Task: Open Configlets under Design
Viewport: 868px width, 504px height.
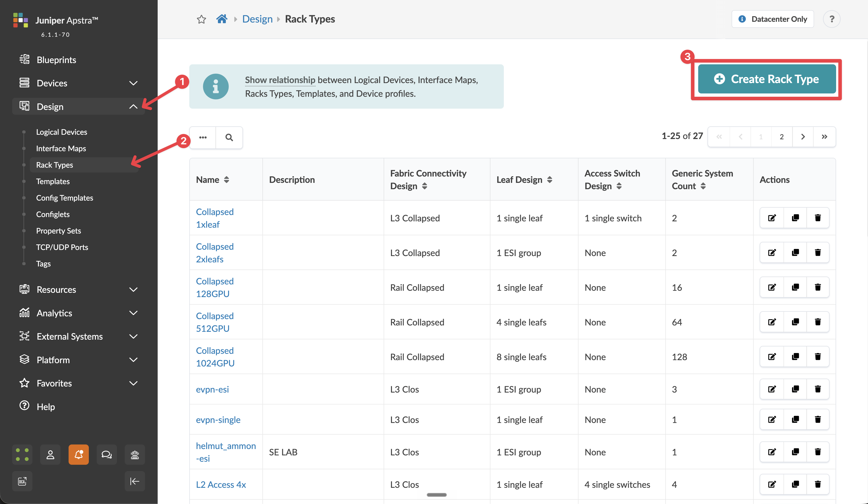Action: (53, 214)
